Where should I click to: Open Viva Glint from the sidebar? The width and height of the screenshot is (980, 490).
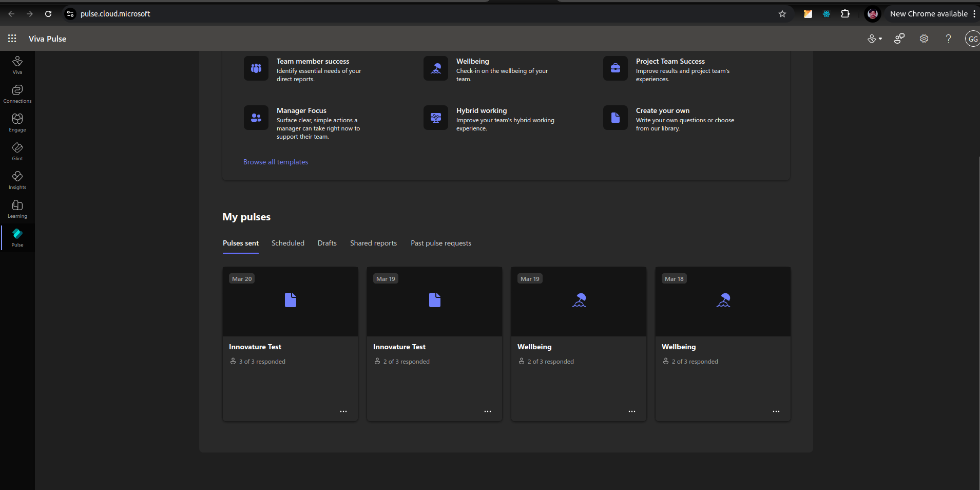tap(17, 152)
